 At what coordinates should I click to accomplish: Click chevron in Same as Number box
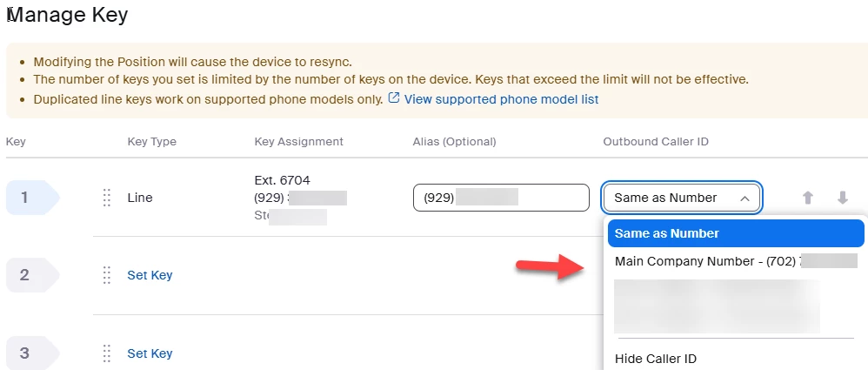tap(744, 198)
